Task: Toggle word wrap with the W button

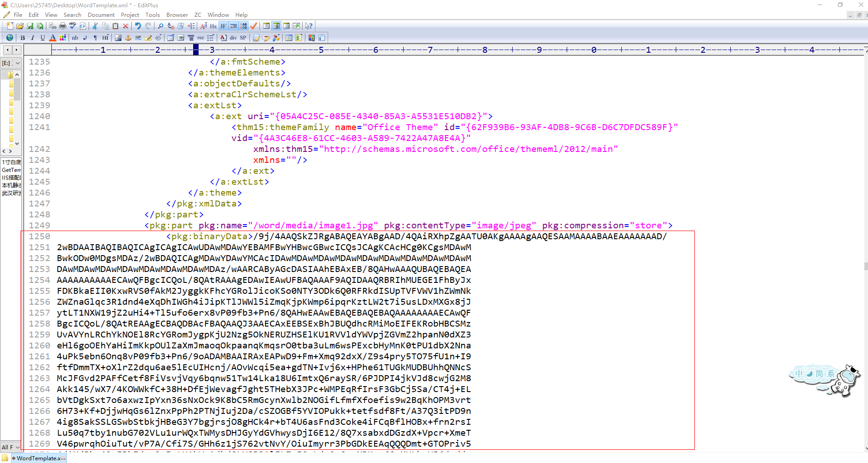Action: pyautogui.click(x=222, y=26)
